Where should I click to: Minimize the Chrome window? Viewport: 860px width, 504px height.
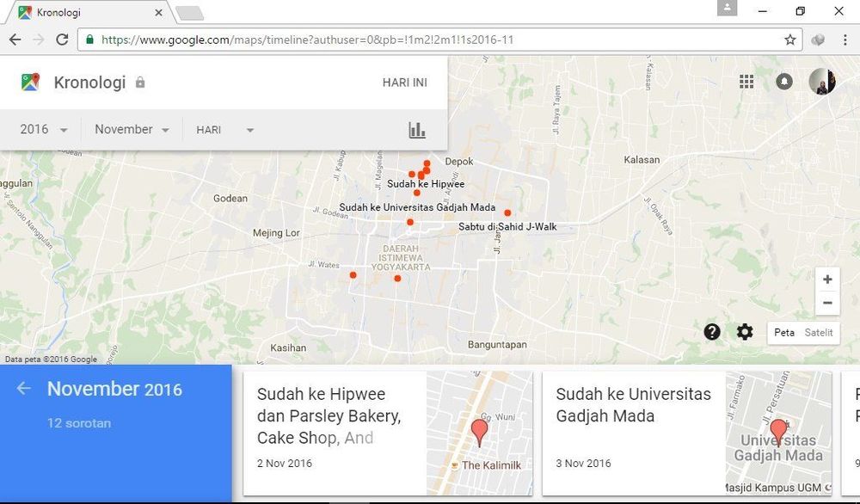point(762,11)
